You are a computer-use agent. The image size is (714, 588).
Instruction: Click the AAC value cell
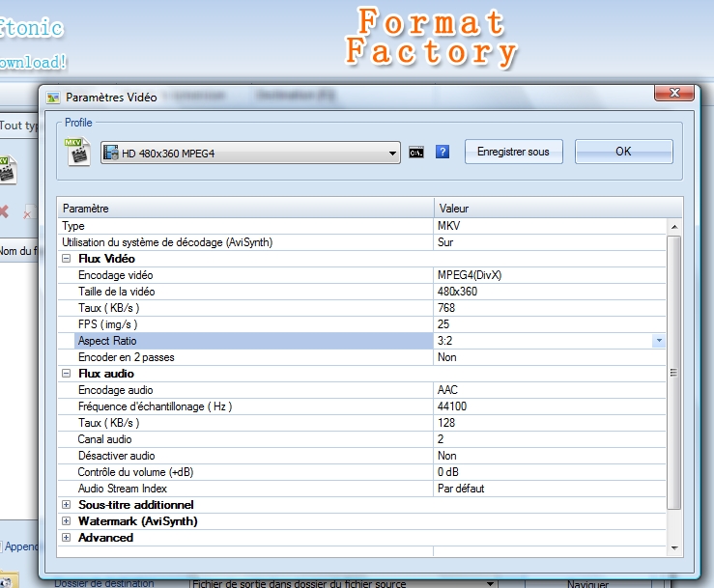point(550,389)
